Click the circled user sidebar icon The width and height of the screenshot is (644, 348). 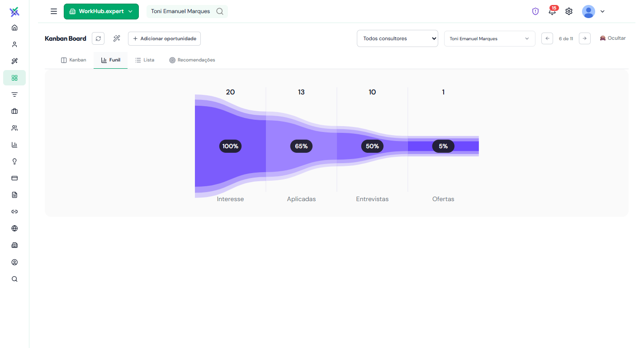point(14,262)
